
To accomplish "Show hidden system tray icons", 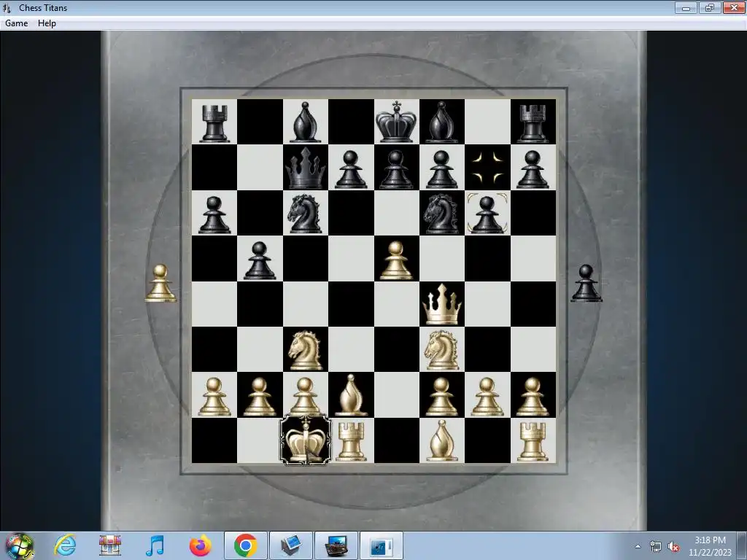I will coord(638,546).
